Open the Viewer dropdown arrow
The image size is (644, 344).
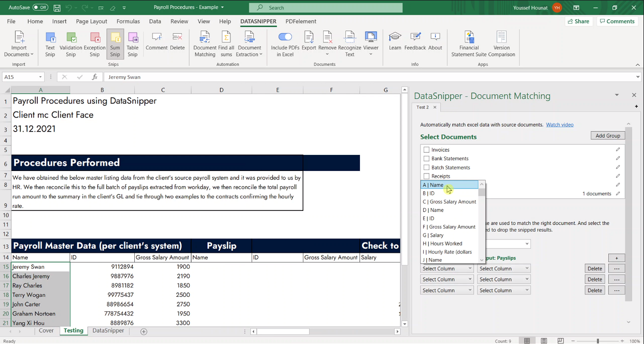coord(371,54)
